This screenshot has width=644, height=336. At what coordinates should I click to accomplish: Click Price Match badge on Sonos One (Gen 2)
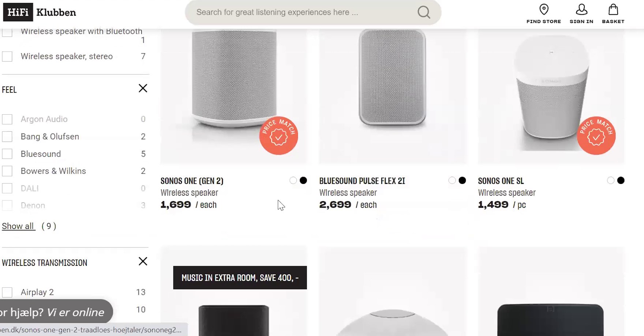(278, 136)
